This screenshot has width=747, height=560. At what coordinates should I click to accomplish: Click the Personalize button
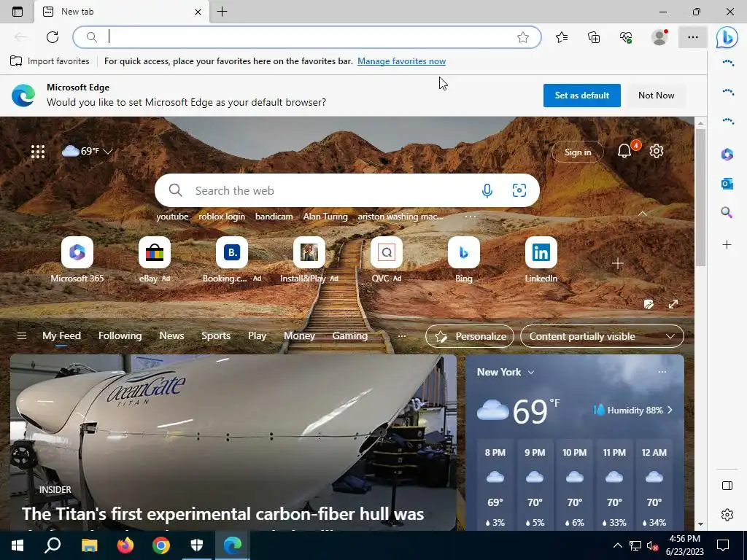(470, 336)
